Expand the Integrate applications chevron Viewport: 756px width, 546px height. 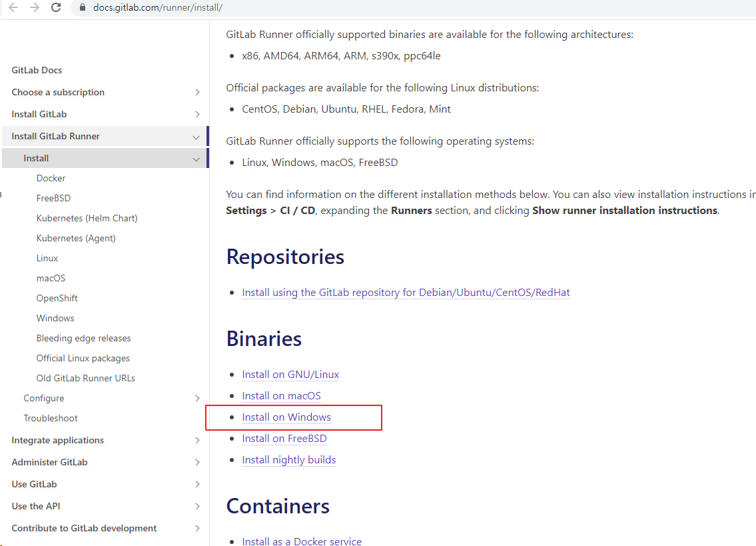[x=197, y=440]
